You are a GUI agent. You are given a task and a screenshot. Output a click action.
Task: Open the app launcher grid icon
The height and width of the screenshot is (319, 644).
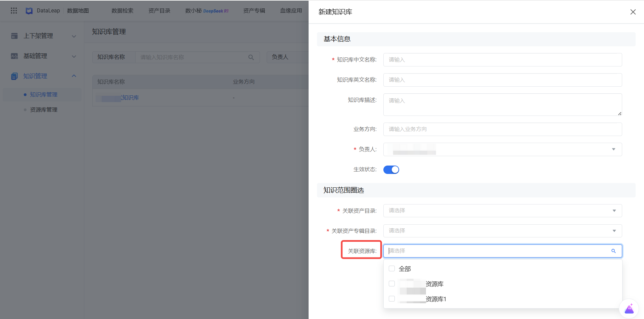pyautogui.click(x=14, y=11)
